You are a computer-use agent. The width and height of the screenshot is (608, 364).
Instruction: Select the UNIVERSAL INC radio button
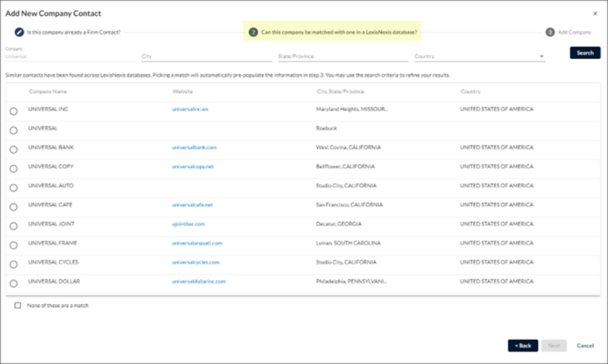point(14,111)
